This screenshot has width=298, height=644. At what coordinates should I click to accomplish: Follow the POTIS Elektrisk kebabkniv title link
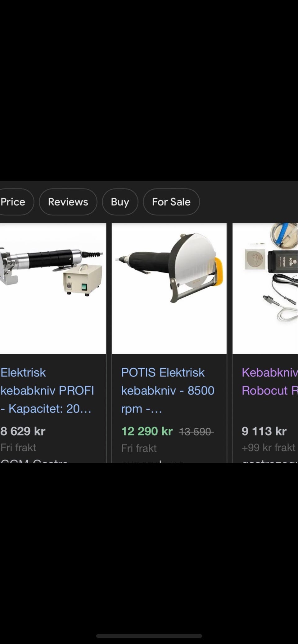pyautogui.click(x=167, y=390)
